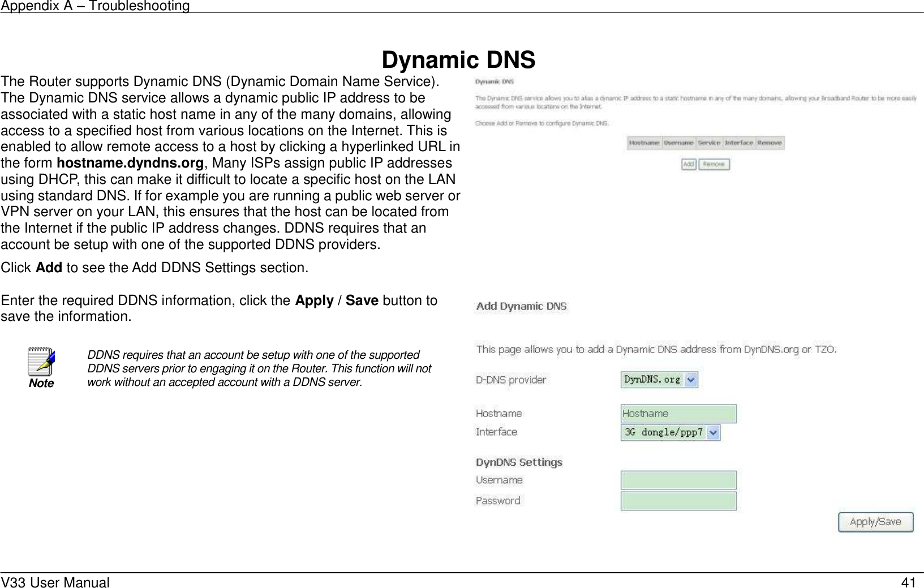The height and width of the screenshot is (588, 924).
Task: Open the D-DNS provider dropdown showing DynDNS.org
Action: pyautogui.click(x=659, y=380)
